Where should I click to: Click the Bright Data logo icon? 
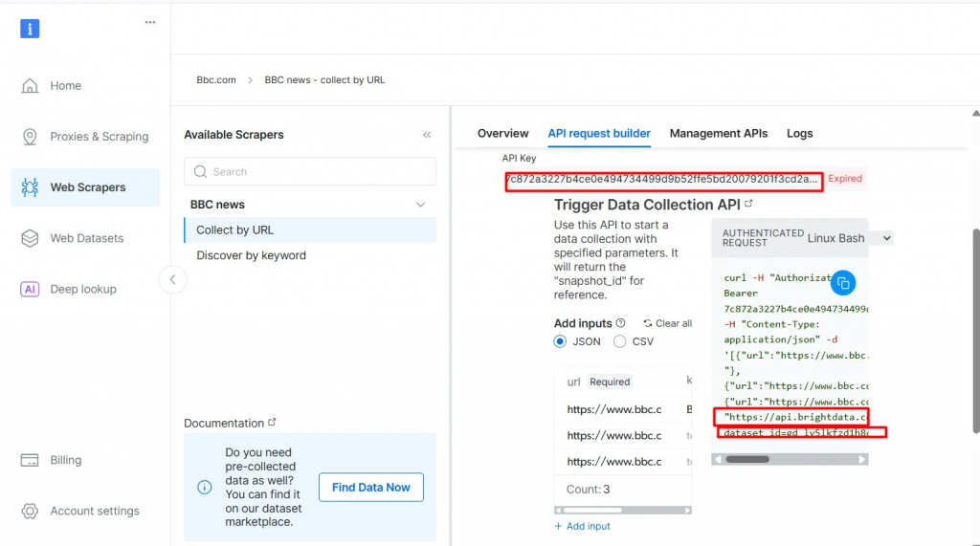30,29
